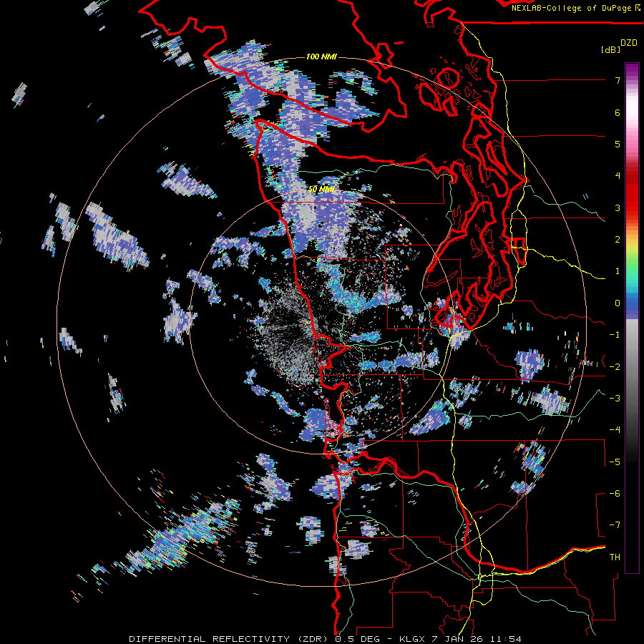Click the positive 7 scale tick label
Viewport: 644px width, 644px height.
pyautogui.click(x=618, y=80)
